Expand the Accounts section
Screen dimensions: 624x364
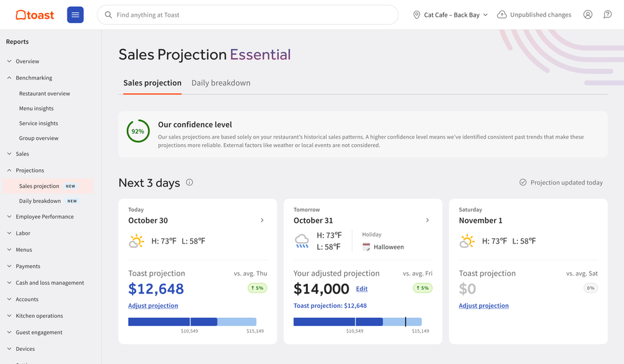point(22,299)
